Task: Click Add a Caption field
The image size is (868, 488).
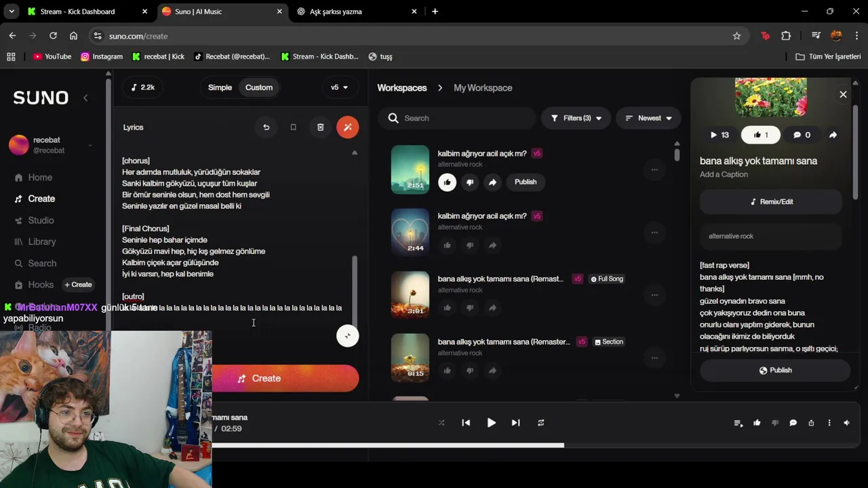Action: click(724, 175)
